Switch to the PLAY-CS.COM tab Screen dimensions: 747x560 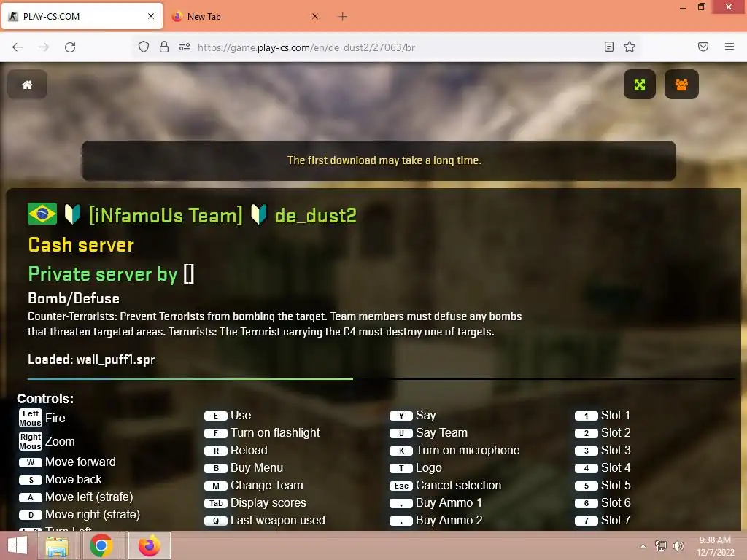tap(82, 16)
